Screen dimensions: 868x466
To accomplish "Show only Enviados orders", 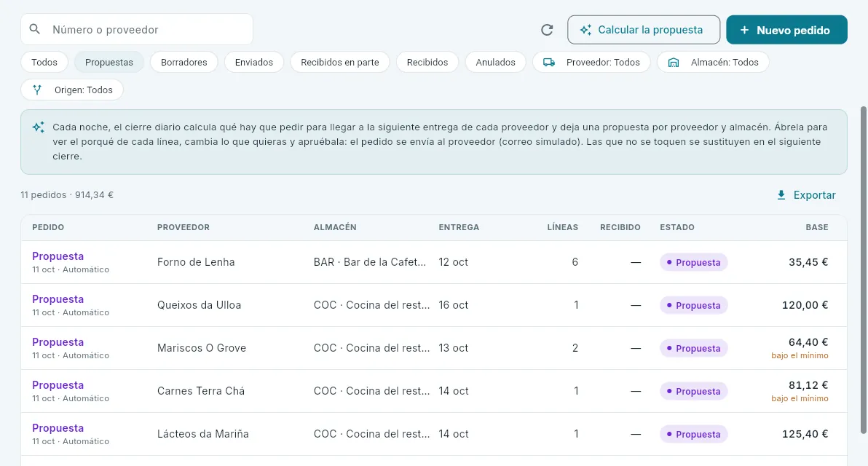I will 254,62.
